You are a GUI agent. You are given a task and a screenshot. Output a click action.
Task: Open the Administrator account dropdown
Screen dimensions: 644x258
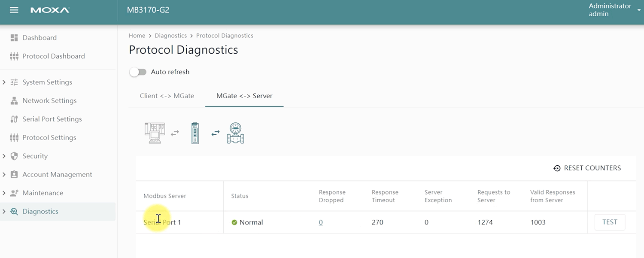tap(638, 10)
